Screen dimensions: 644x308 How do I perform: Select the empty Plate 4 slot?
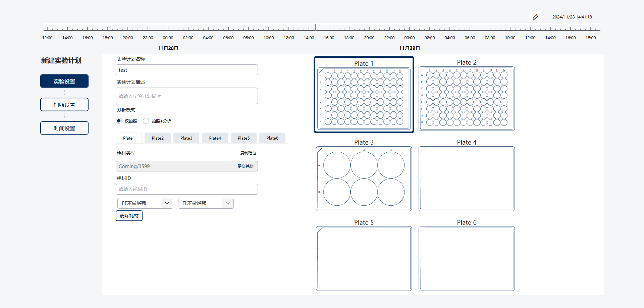(x=466, y=178)
